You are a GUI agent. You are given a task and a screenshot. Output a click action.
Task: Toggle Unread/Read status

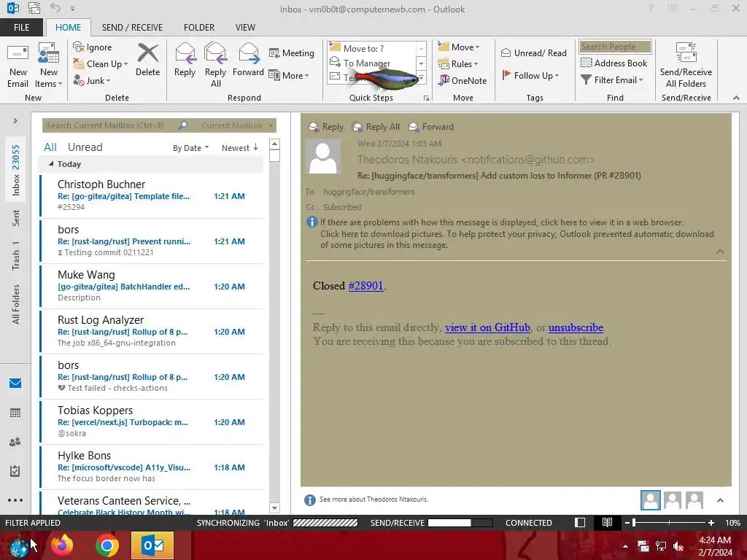point(534,52)
